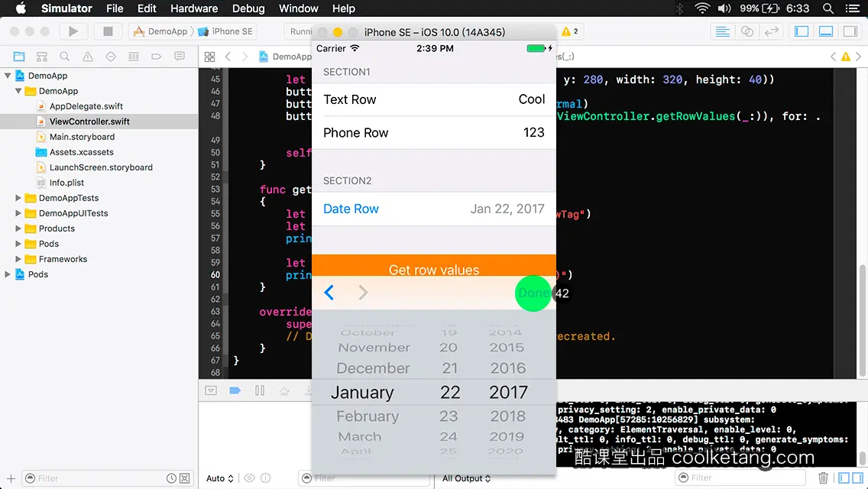The height and width of the screenshot is (489, 868).
Task: Expand the DemoAppUITests folder
Action: click(x=18, y=213)
